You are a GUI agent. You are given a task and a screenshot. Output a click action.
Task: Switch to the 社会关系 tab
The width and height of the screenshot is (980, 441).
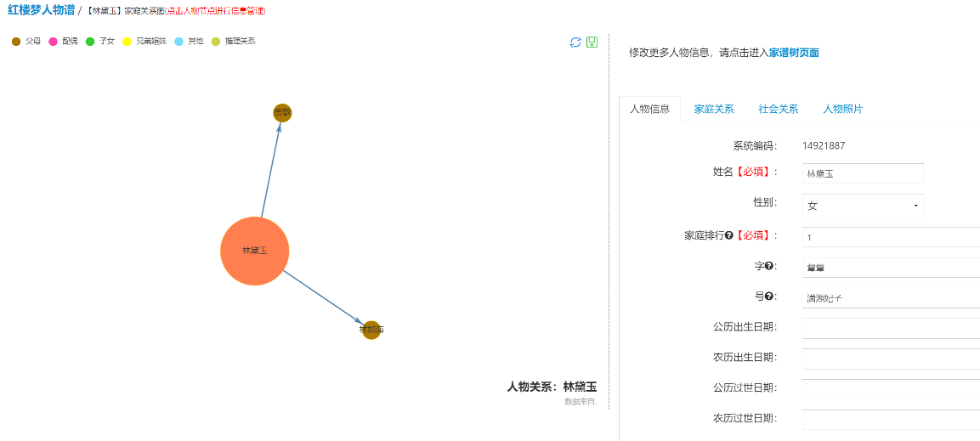pyautogui.click(x=778, y=110)
